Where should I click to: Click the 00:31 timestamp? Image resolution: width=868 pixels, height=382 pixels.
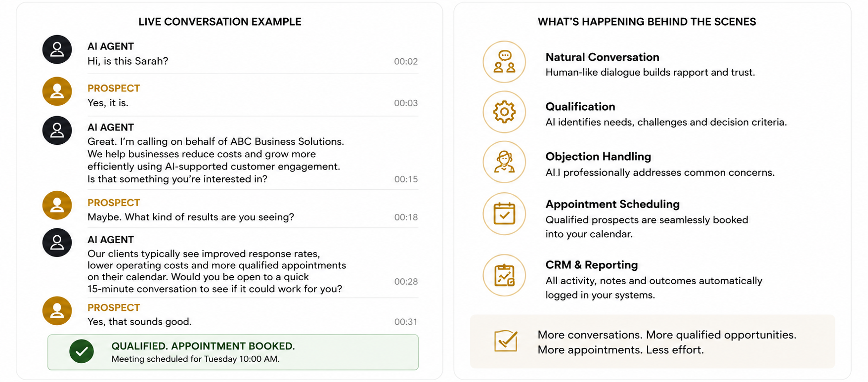click(406, 322)
